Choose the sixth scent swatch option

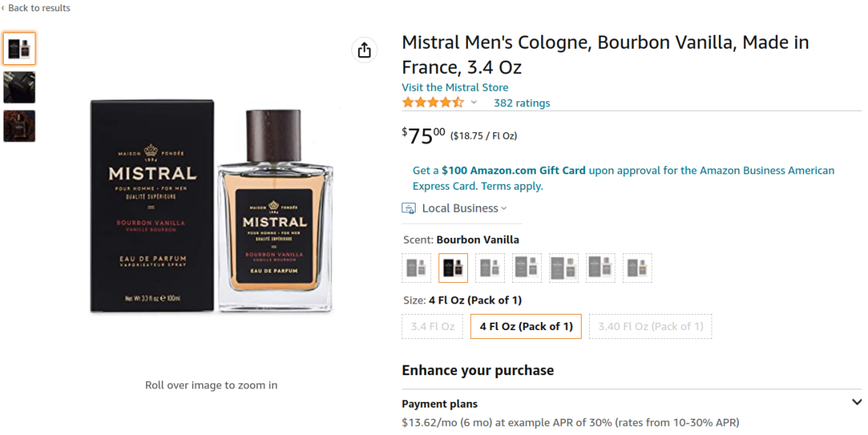point(601,268)
